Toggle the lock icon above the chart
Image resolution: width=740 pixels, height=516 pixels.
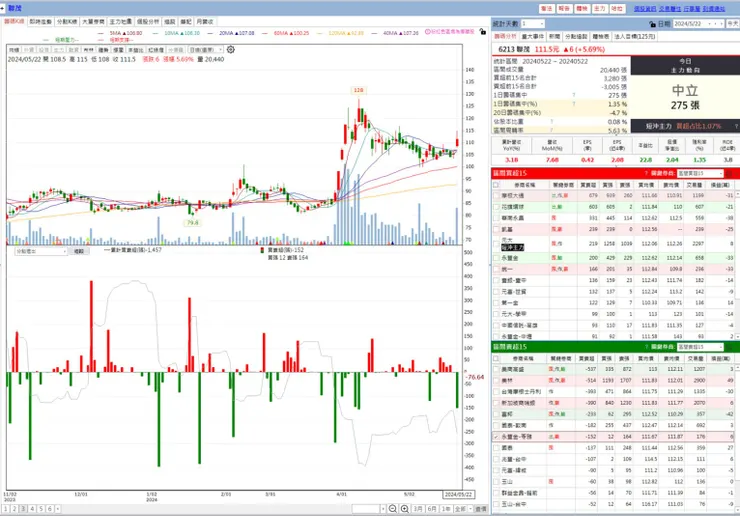coord(482,32)
